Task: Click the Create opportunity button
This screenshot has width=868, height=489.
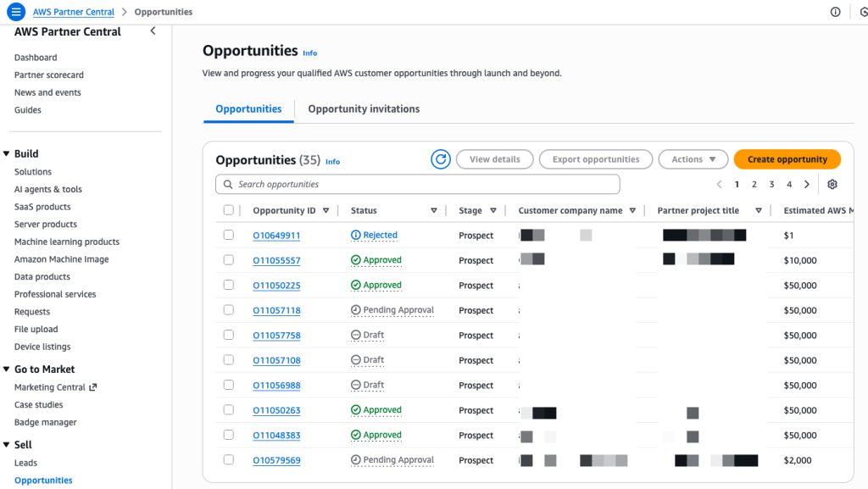Action: tap(787, 158)
